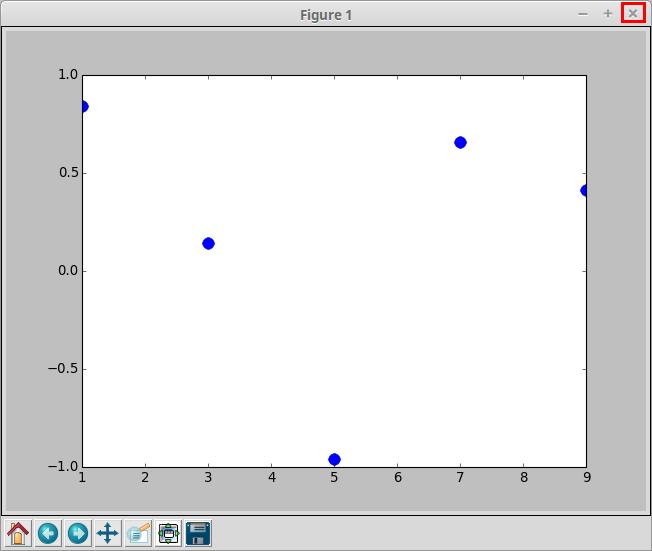Click the x-axis label 4

click(x=272, y=477)
